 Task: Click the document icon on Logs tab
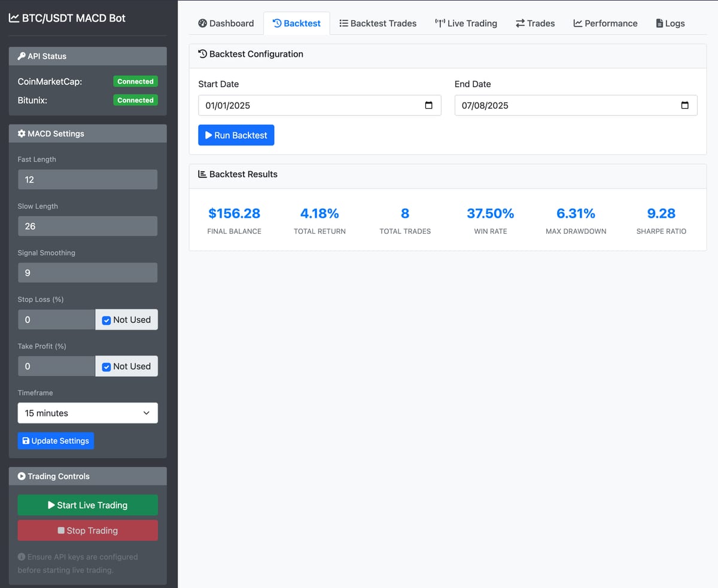[659, 23]
